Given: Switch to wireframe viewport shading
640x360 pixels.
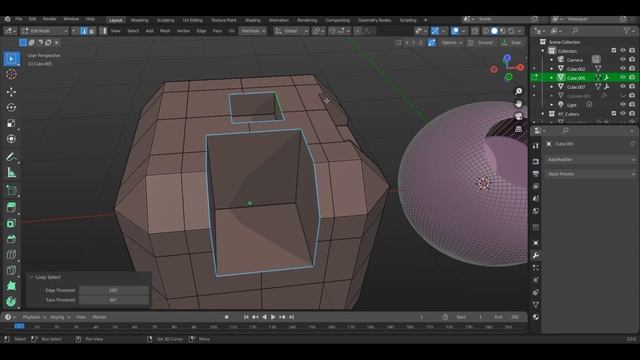Looking at the screenshot, I should (x=487, y=31).
